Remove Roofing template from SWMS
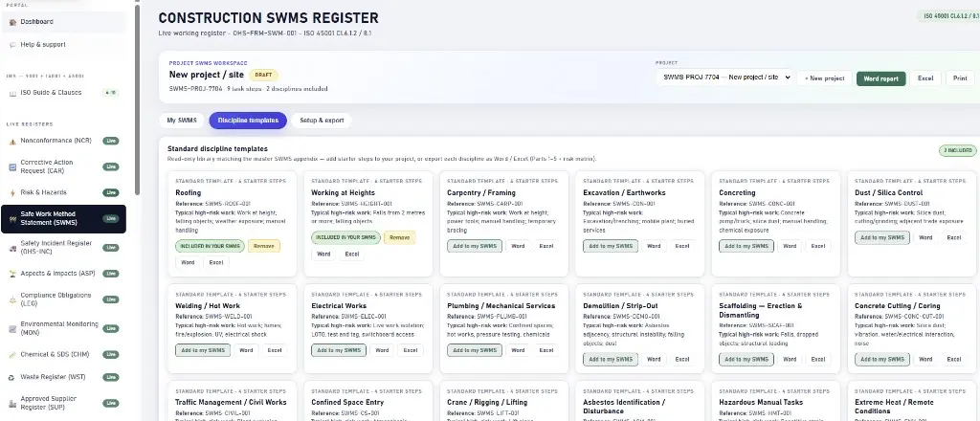 [x=264, y=246]
